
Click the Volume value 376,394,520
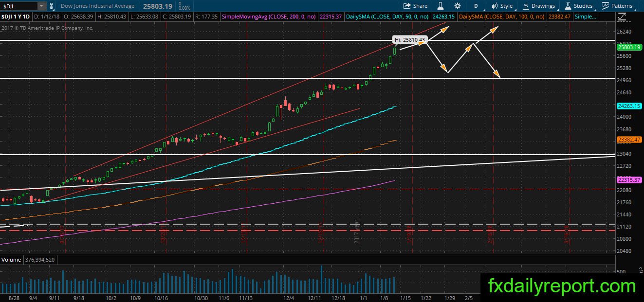[39, 260]
